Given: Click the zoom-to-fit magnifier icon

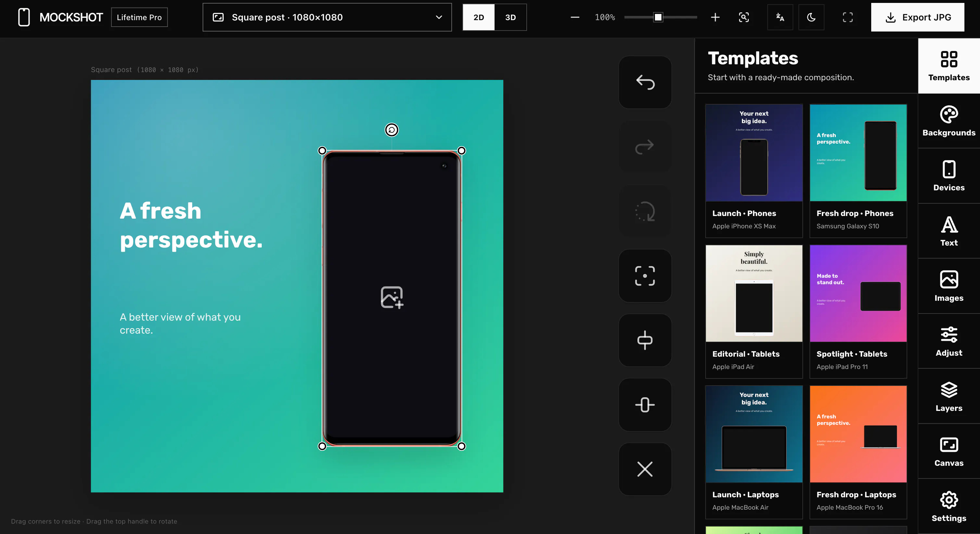Looking at the screenshot, I should [x=744, y=17].
